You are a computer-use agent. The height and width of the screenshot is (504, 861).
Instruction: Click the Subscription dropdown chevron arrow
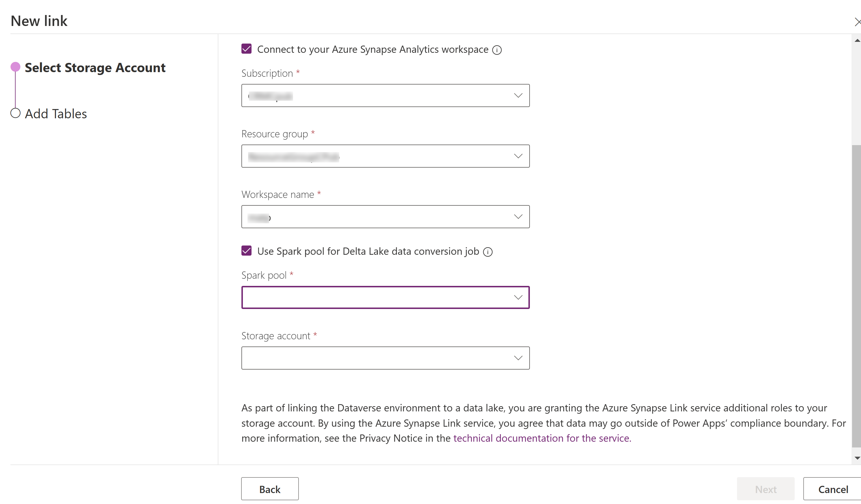(517, 95)
